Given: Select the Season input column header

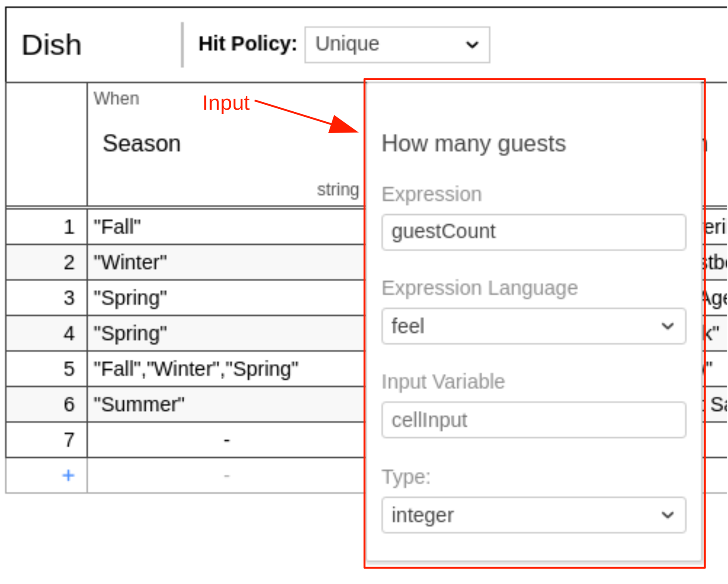Looking at the screenshot, I should (x=142, y=144).
